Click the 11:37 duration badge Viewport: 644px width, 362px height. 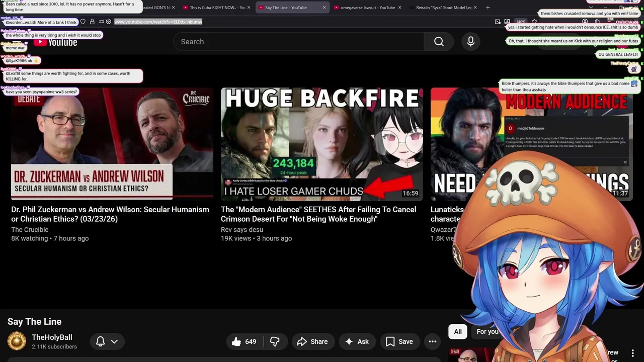(619, 194)
